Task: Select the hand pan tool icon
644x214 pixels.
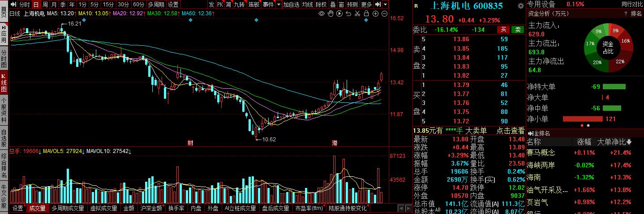Action: point(331,13)
